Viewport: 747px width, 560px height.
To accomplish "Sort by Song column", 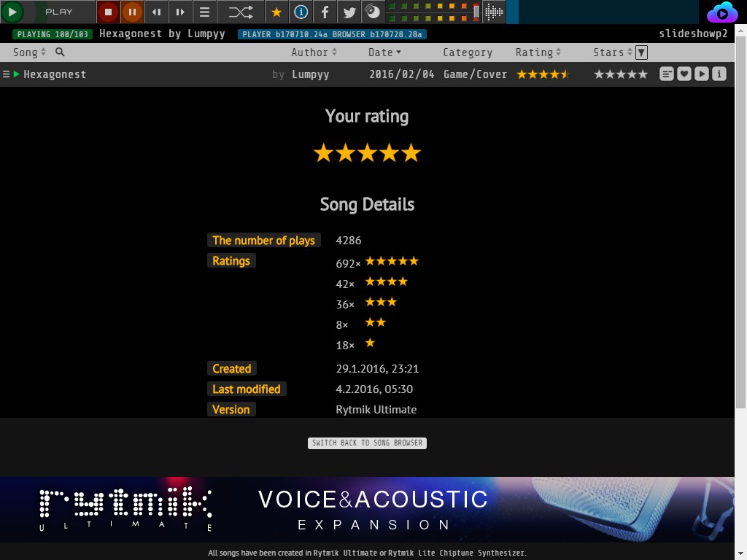I will (29, 52).
